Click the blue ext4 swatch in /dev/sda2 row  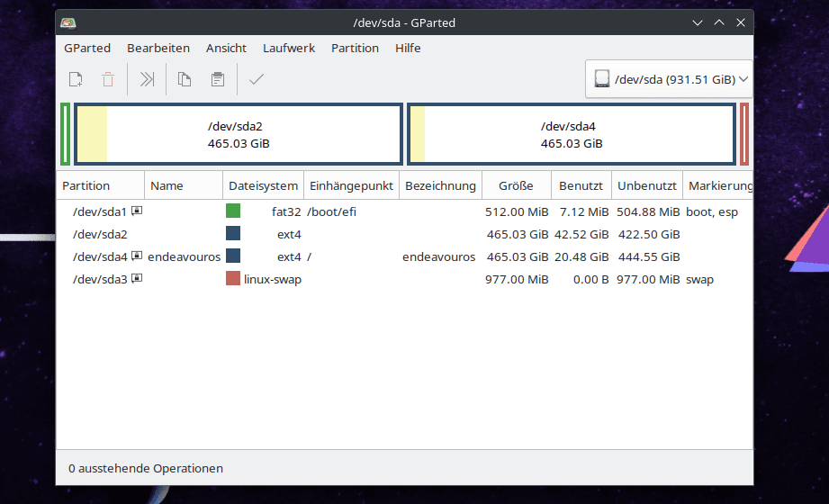coord(233,233)
